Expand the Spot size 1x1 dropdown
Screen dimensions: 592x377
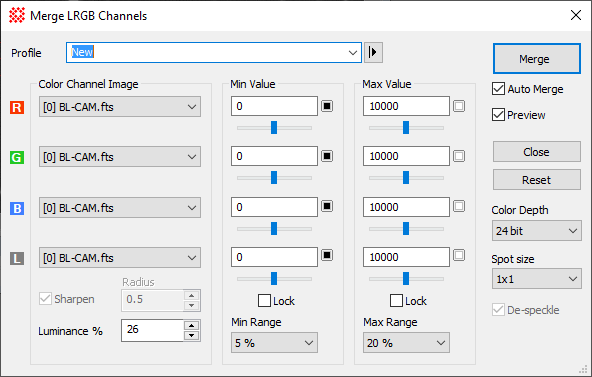point(536,279)
